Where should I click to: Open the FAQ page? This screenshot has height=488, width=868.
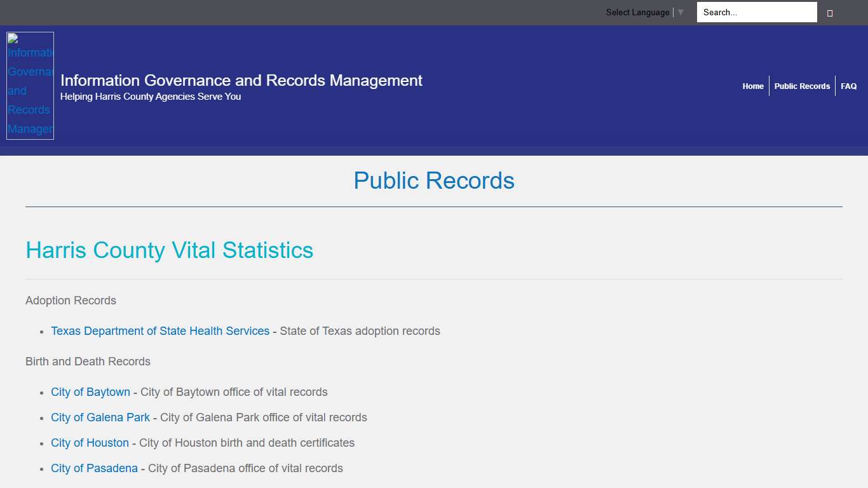pyautogui.click(x=849, y=86)
